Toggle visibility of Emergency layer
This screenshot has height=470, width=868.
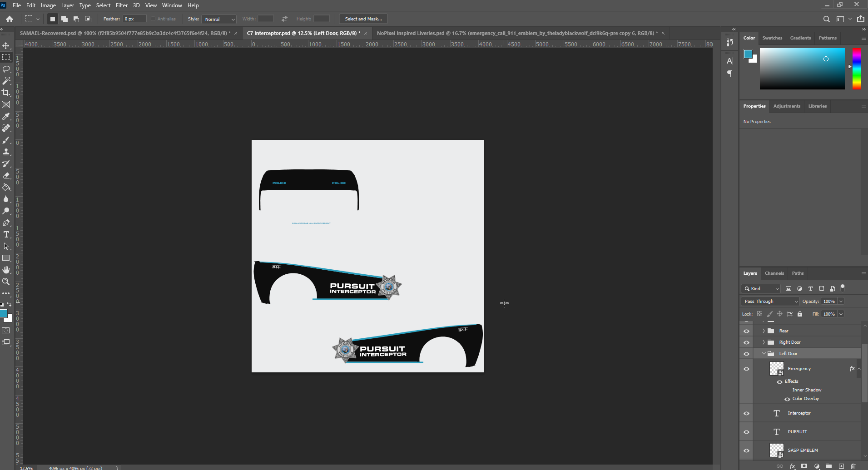[x=746, y=369]
